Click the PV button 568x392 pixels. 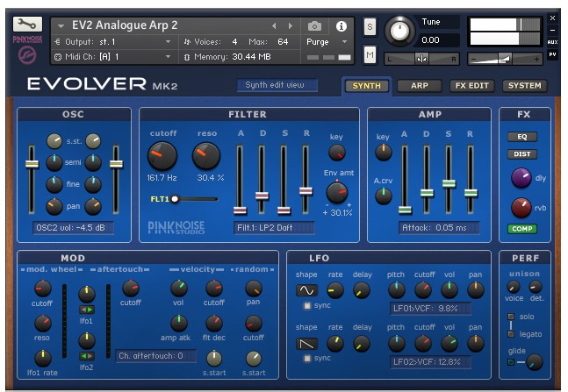552,54
